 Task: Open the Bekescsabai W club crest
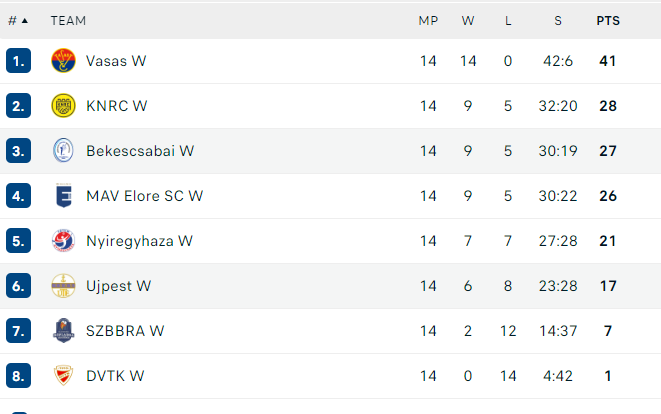(63, 151)
